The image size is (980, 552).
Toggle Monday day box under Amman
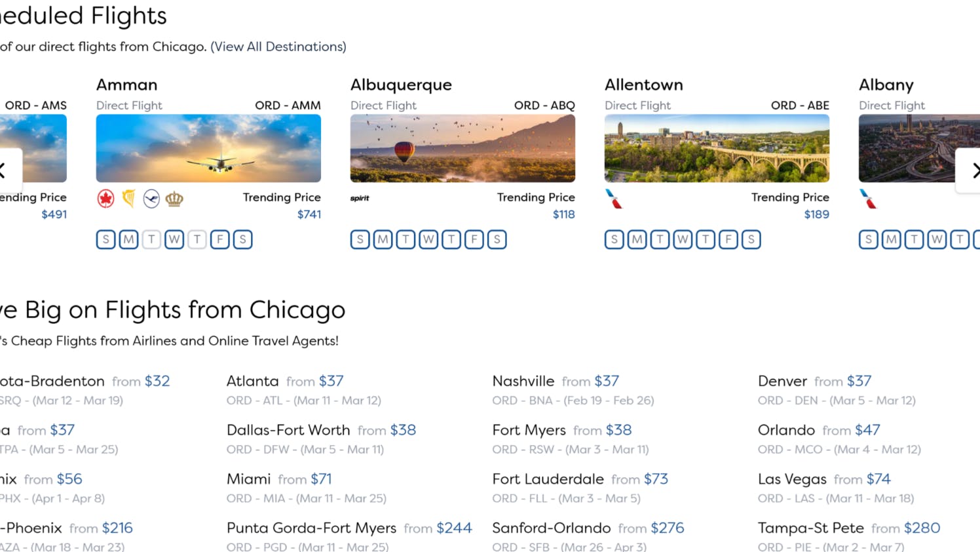pyautogui.click(x=128, y=239)
